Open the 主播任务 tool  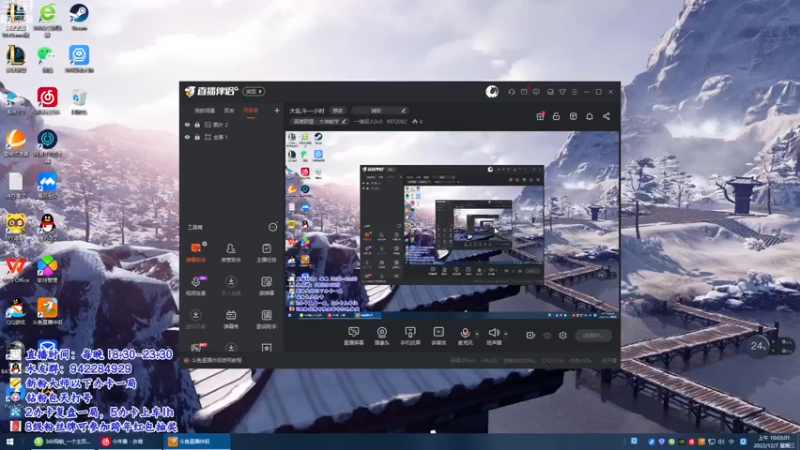click(266, 253)
